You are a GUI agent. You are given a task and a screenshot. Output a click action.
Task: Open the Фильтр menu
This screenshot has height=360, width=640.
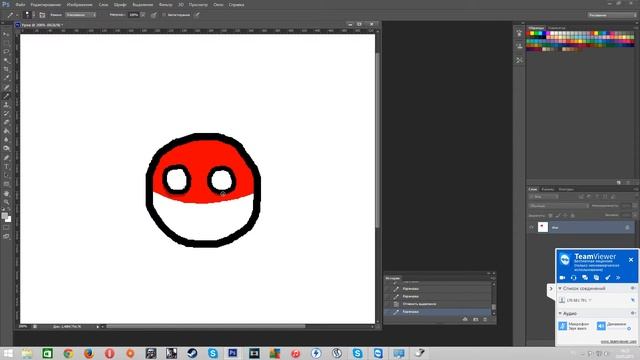(165, 4)
